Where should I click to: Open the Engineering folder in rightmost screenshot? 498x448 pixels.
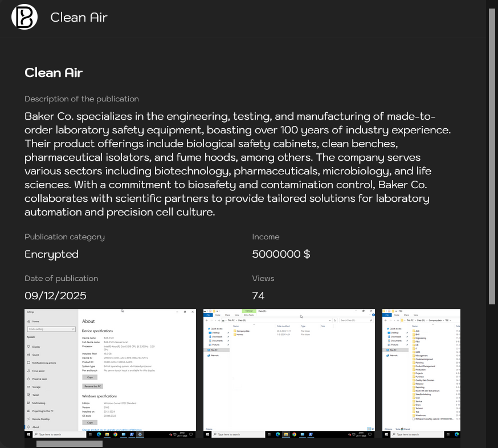click(x=421, y=338)
